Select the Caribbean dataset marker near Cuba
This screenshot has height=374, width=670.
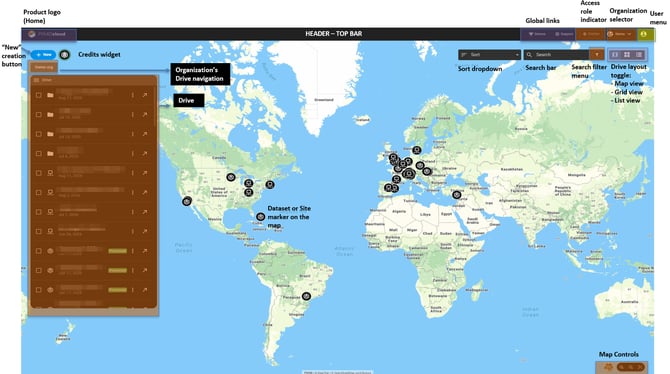tap(261, 217)
